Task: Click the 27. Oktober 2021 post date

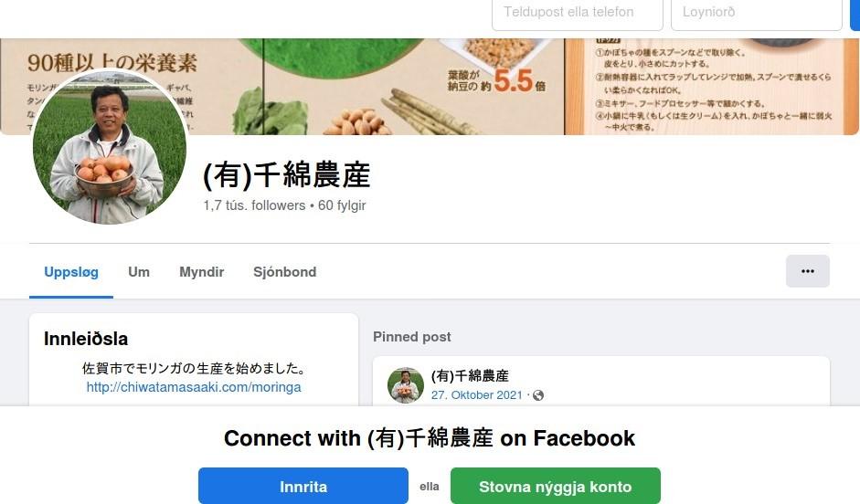Action: pyautogui.click(x=477, y=395)
